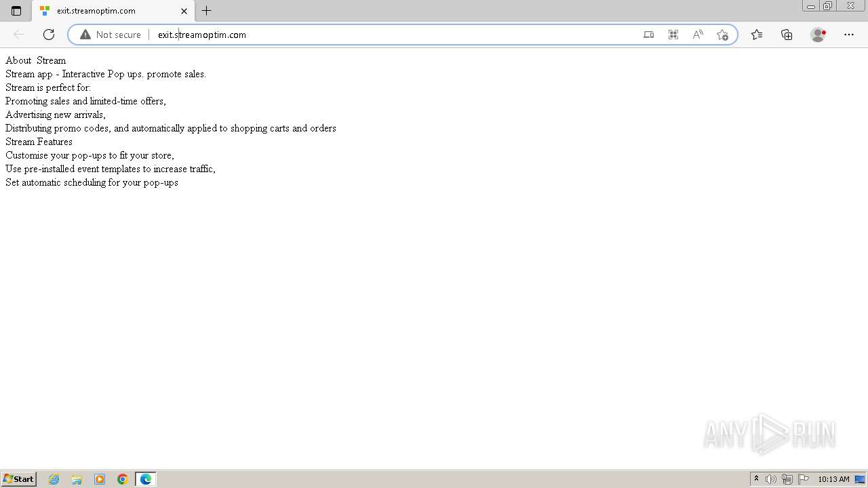Image resolution: width=868 pixels, height=488 pixels.
Task: Open the apps QR code icon in address bar
Action: point(673,35)
